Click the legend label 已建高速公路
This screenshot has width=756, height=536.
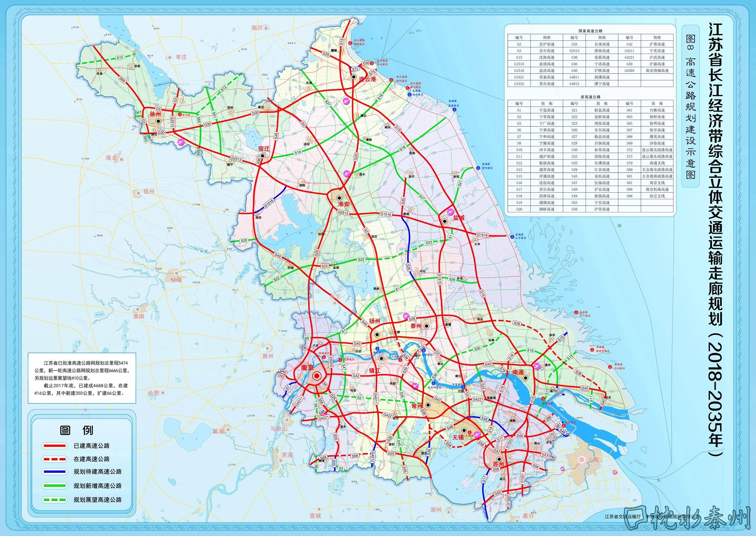point(92,446)
